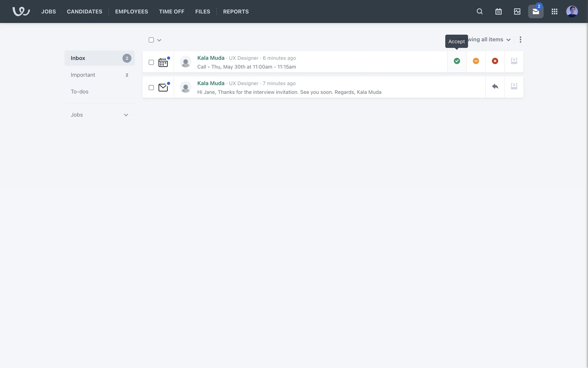Check the select-all checkbox above the list
The width and height of the screenshot is (588, 368).
(151, 40)
